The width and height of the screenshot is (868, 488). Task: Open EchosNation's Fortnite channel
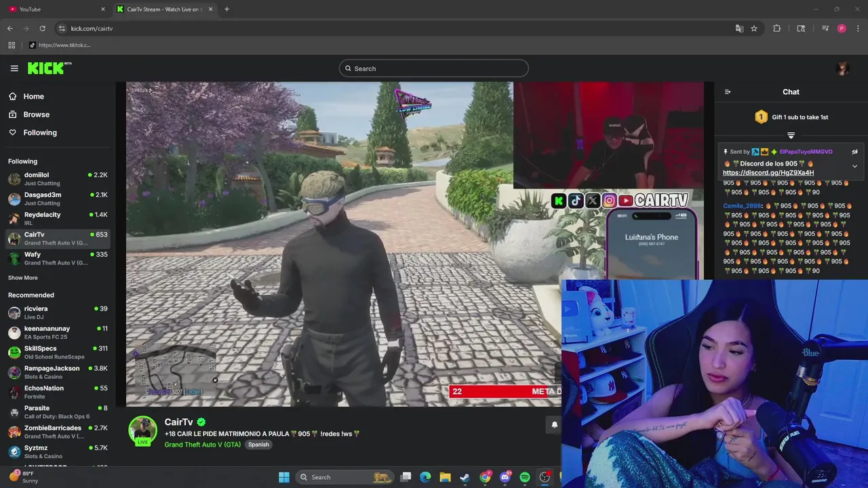tap(58, 392)
